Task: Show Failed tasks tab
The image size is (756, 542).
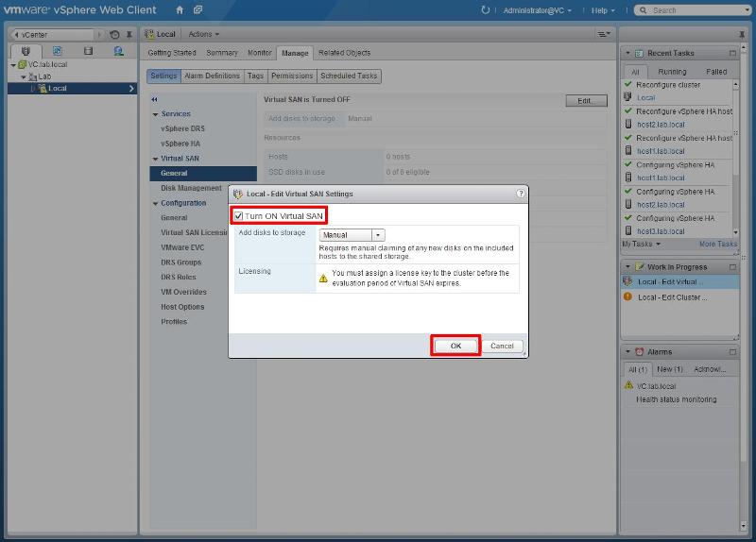Action: click(716, 72)
